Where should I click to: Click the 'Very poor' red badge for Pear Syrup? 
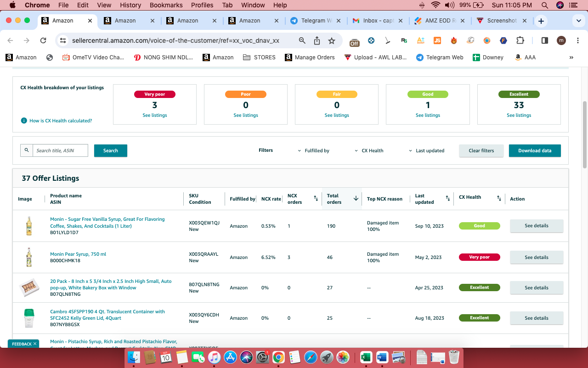[x=480, y=257]
